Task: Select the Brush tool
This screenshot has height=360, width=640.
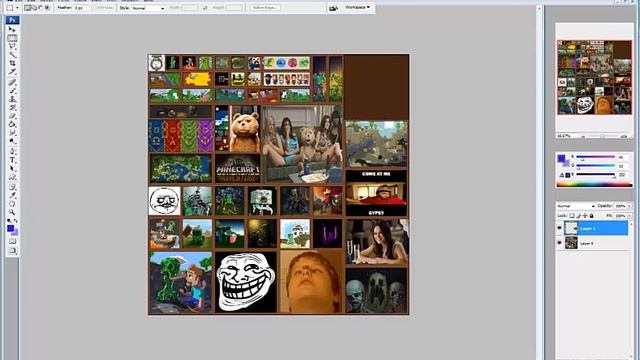Action: point(12,91)
